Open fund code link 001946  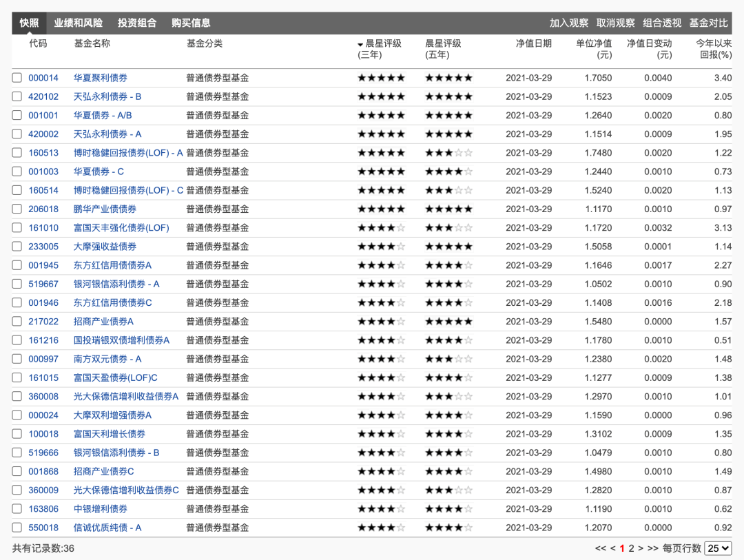click(43, 303)
